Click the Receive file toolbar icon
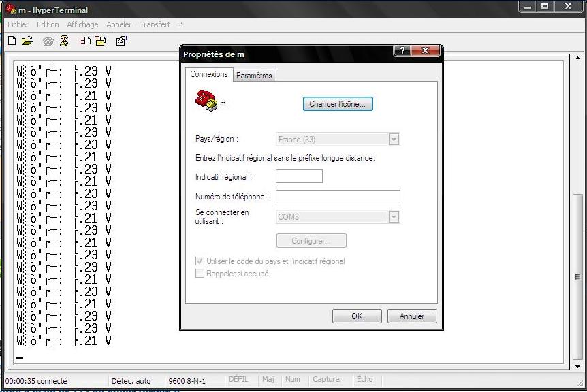 point(101,41)
